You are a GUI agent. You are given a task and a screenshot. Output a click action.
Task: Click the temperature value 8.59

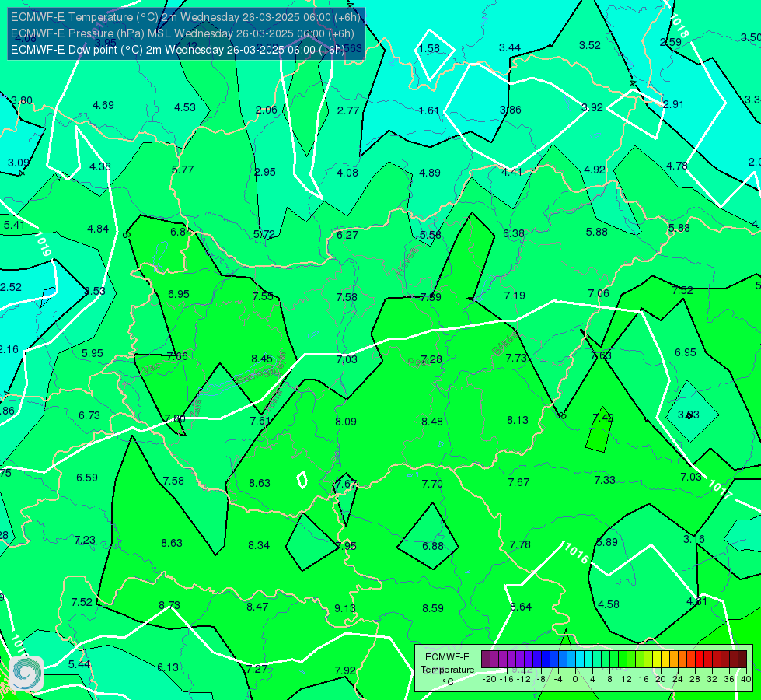click(433, 608)
